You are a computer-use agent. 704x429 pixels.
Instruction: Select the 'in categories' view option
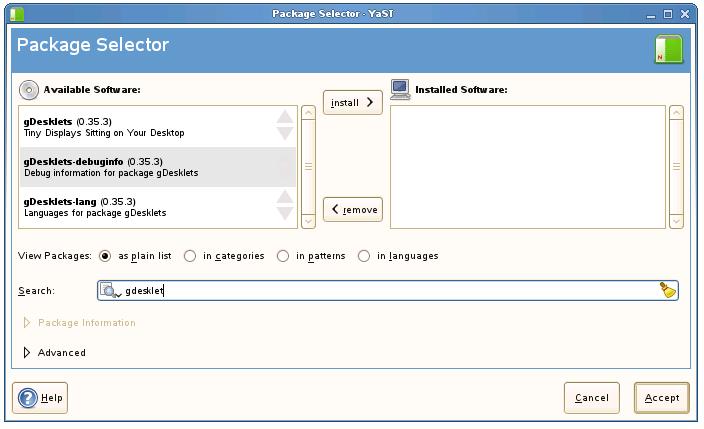(x=190, y=256)
